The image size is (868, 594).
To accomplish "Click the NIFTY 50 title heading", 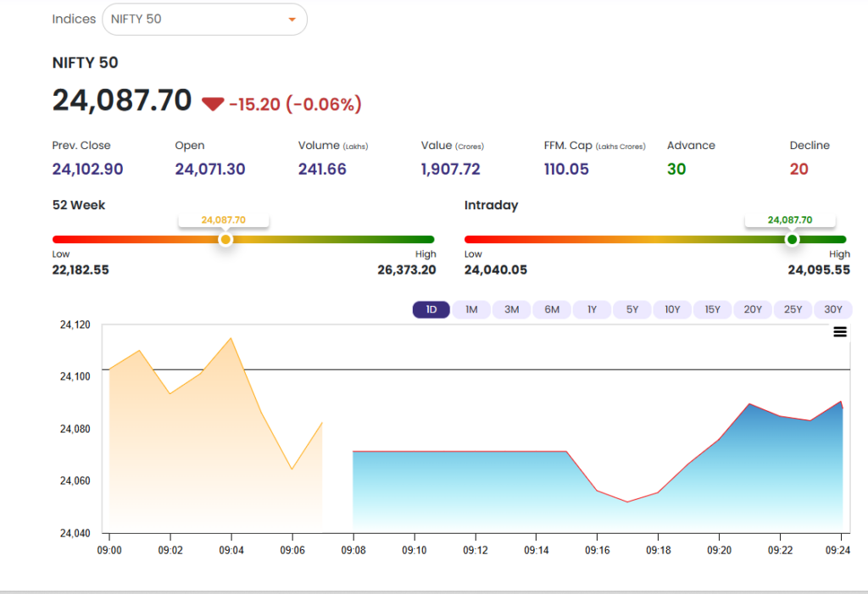I will point(86,63).
